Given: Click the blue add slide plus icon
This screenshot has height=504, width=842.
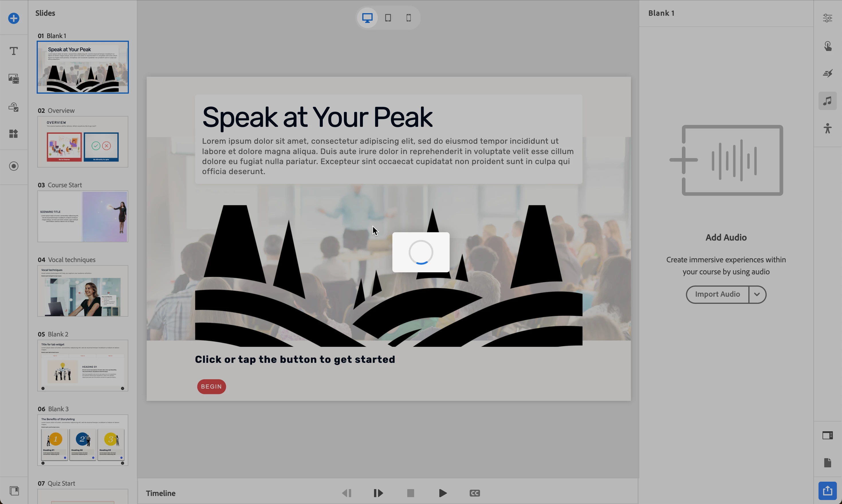Looking at the screenshot, I should (13, 18).
